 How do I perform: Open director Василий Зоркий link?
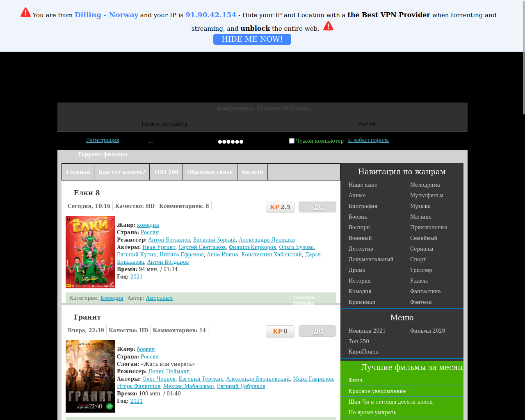point(215,240)
